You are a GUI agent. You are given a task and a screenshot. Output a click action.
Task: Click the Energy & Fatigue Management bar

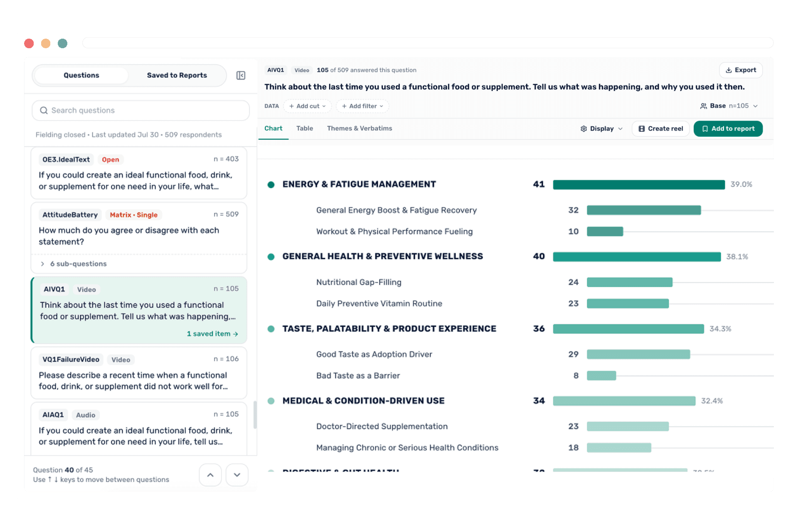639,185
